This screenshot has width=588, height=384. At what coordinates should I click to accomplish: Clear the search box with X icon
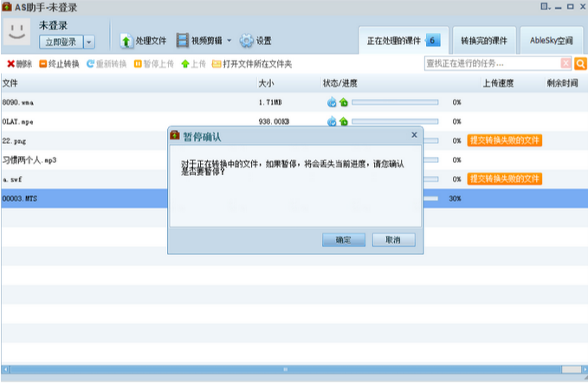(x=566, y=63)
